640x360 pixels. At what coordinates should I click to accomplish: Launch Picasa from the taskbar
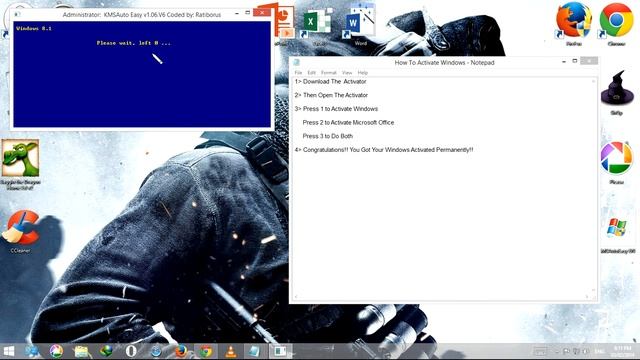pyautogui.click(x=56, y=351)
